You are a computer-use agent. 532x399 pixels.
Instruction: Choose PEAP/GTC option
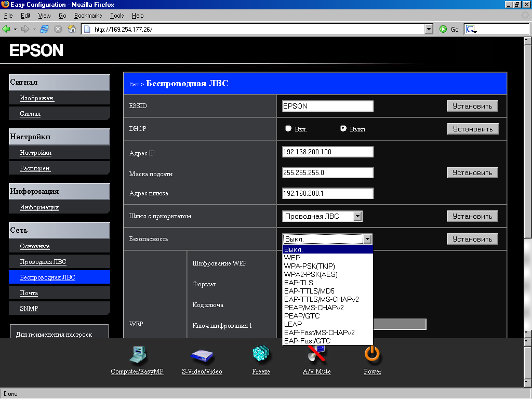(x=328, y=316)
